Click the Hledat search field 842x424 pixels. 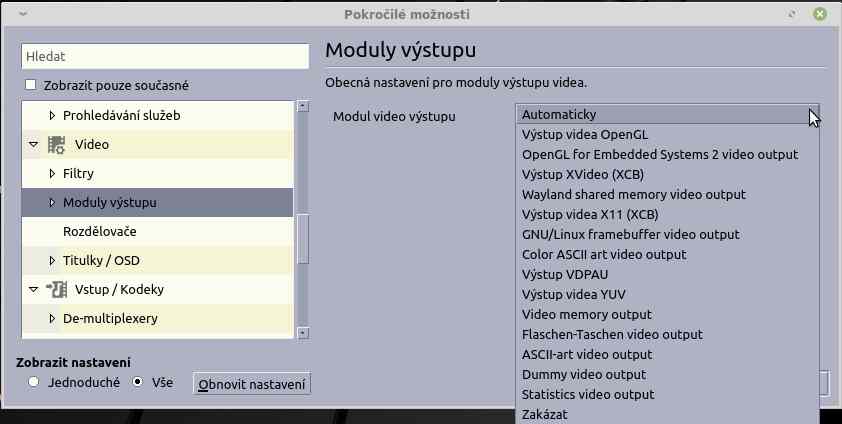click(x=165, y=57)
